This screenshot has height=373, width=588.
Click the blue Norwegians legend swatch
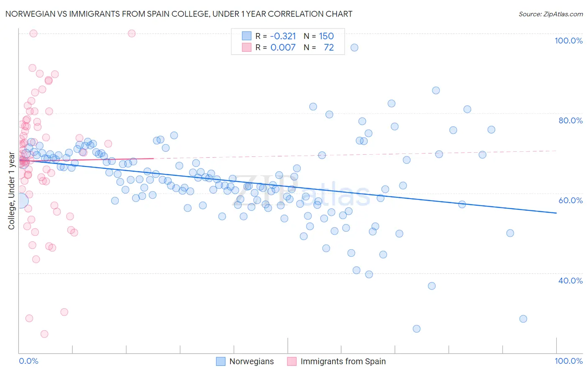pos(221,361)
